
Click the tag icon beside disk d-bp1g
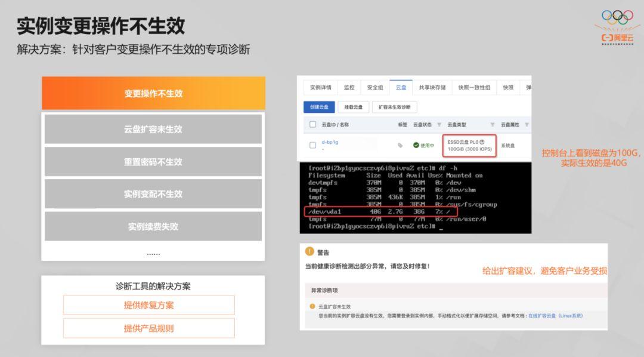tap(400, 145)
